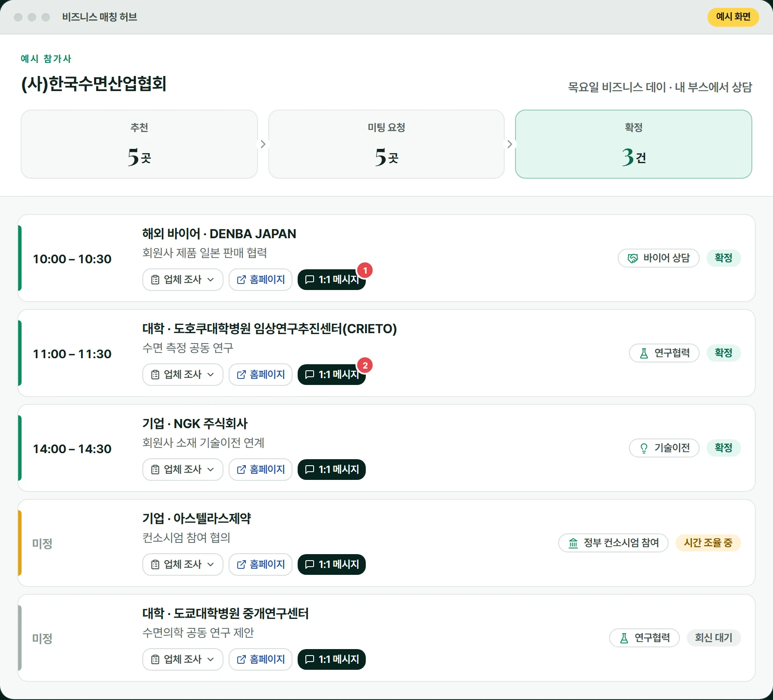Click 해외 바이어 · DENBA JAPAN title
Screen dimensions: 773x700
point(219,234)
